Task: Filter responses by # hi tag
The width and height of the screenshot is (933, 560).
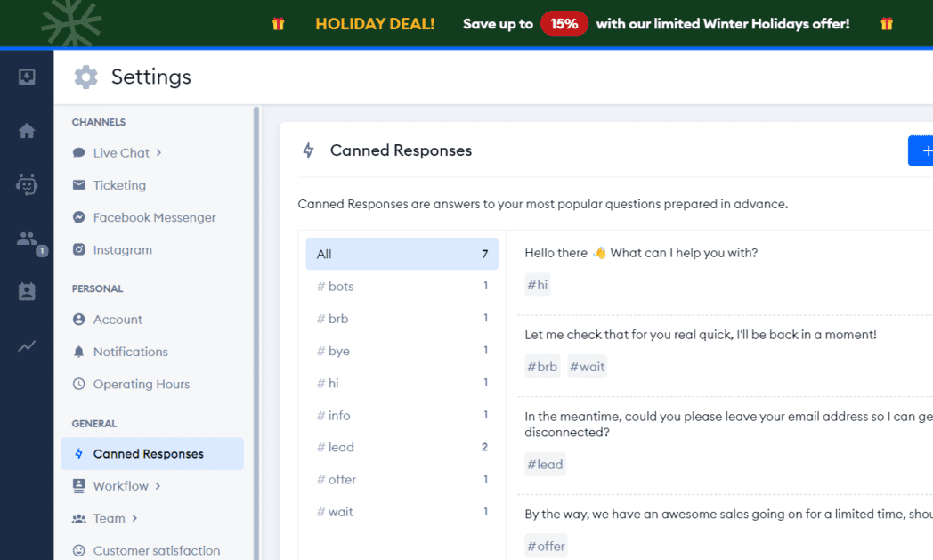Action: tap(402, 383)
